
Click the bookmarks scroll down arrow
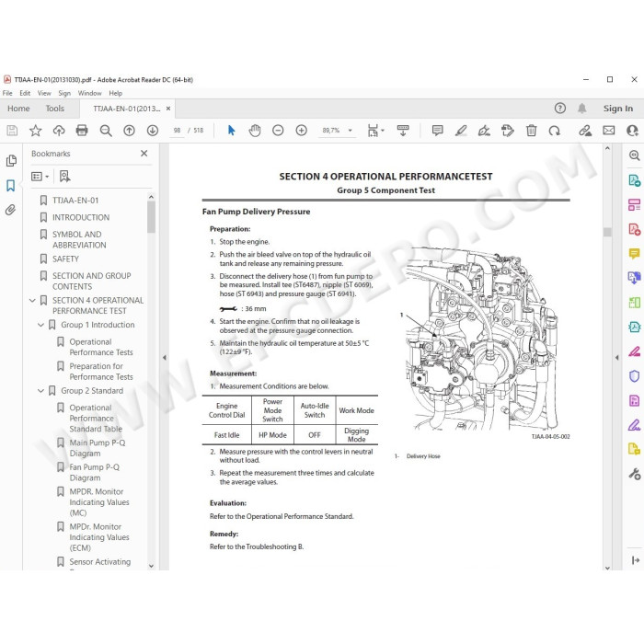click(151, 566)
